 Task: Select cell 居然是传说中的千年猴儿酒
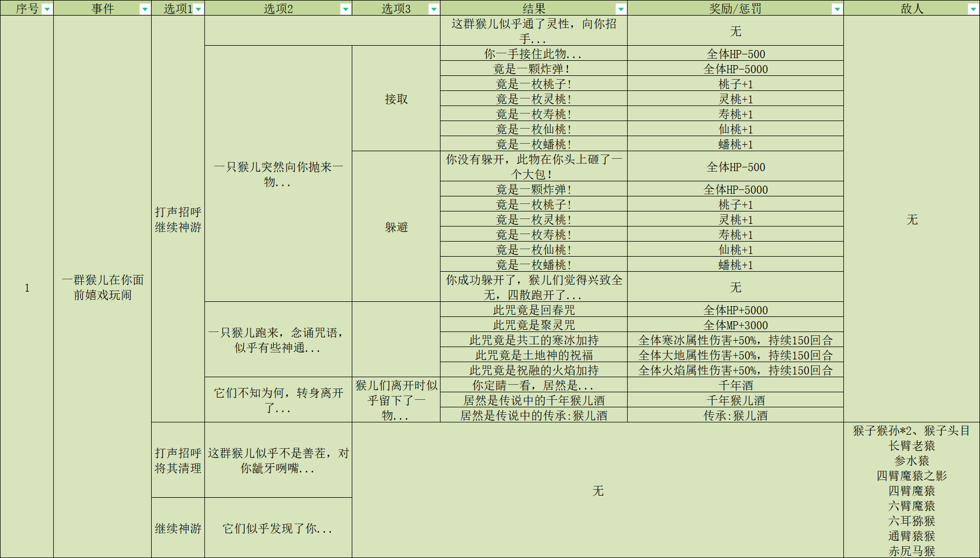tap(534, 400)
